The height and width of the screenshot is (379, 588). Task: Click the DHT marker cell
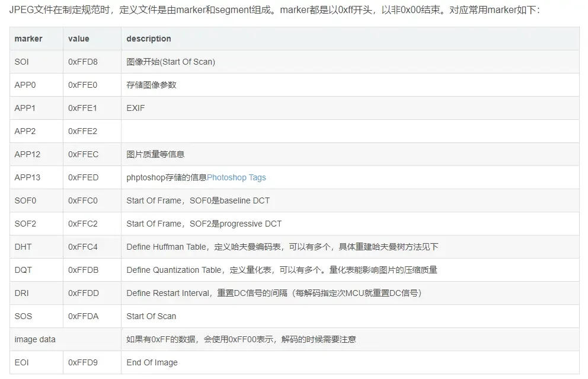(x=36, y=247)
